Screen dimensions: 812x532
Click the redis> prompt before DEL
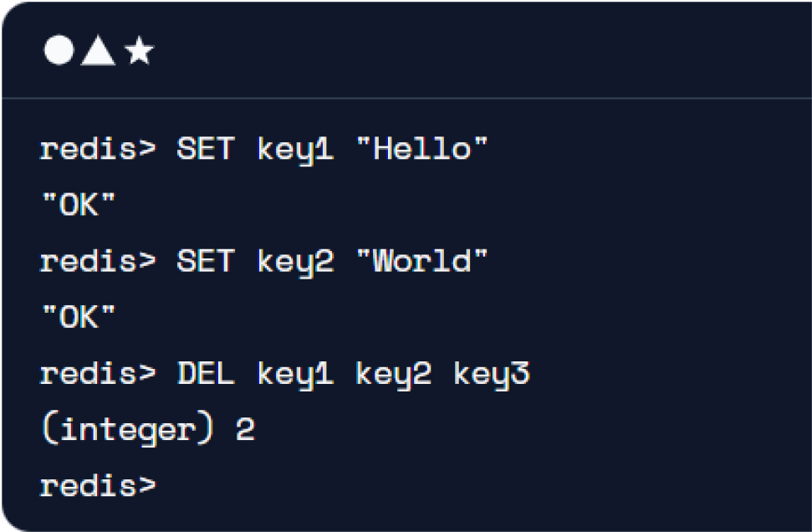[x=98, y=373]
